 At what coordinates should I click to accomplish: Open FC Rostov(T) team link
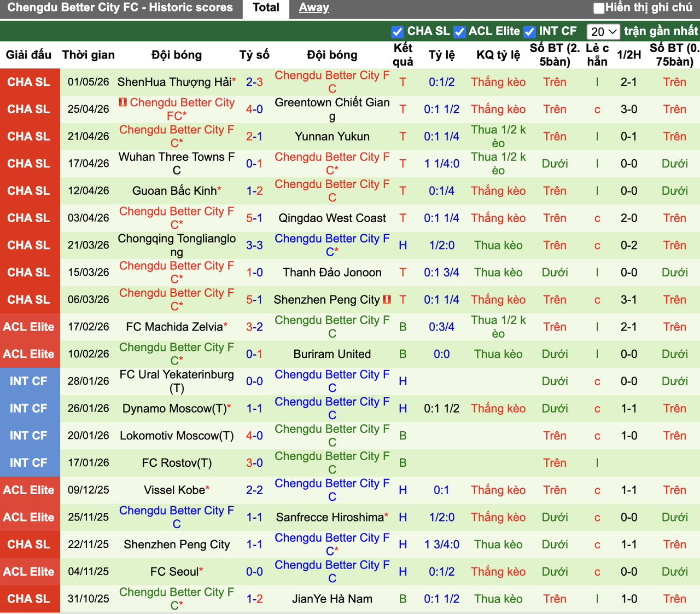pyautogui.click(x=177, y=463)
